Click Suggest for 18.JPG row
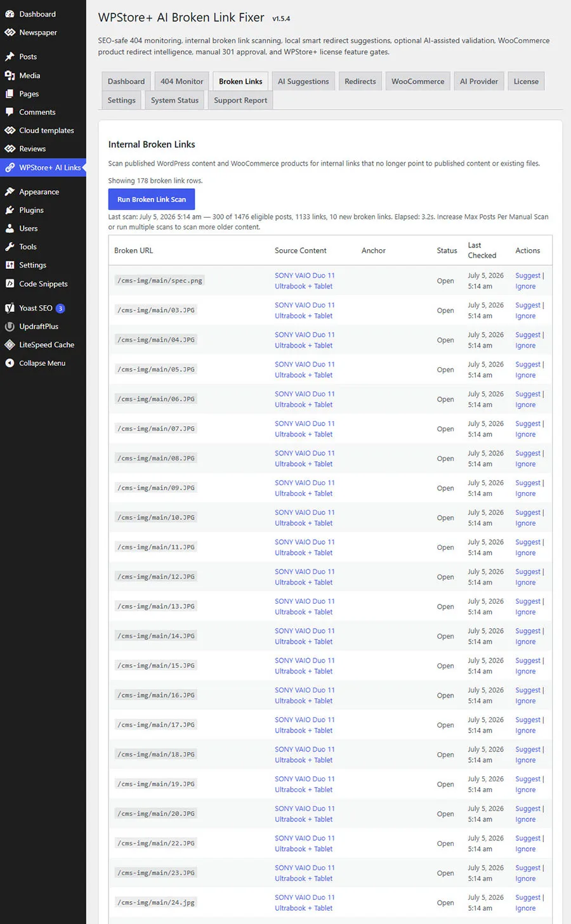Screen dimensions: 571x924 pos(528,749)
